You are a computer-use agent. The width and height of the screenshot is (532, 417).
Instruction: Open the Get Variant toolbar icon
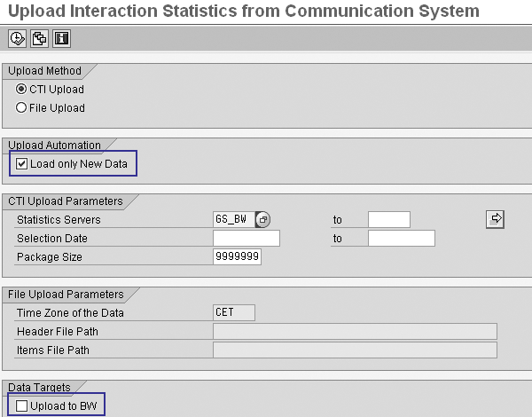(x=39, y=38)
